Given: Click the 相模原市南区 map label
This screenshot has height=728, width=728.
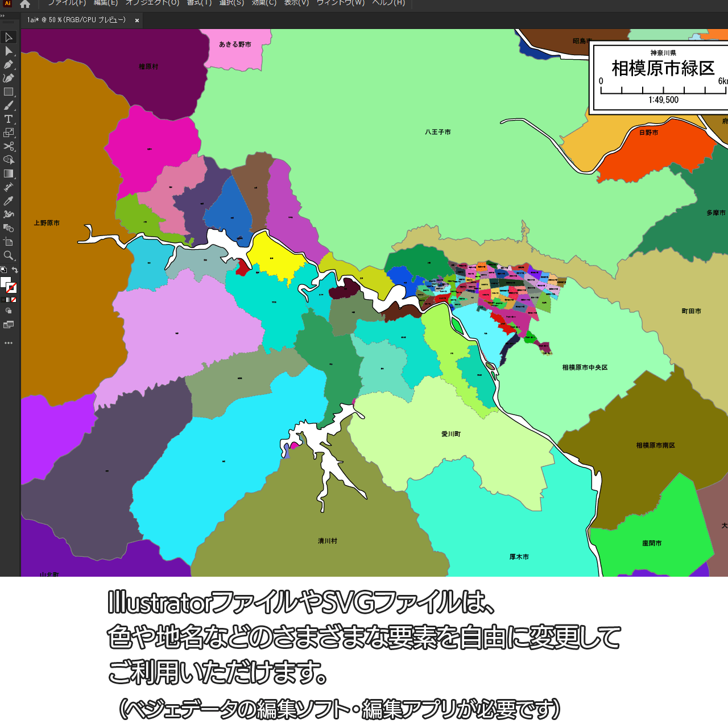Looking at the screenshot, I should pos(655,445).
